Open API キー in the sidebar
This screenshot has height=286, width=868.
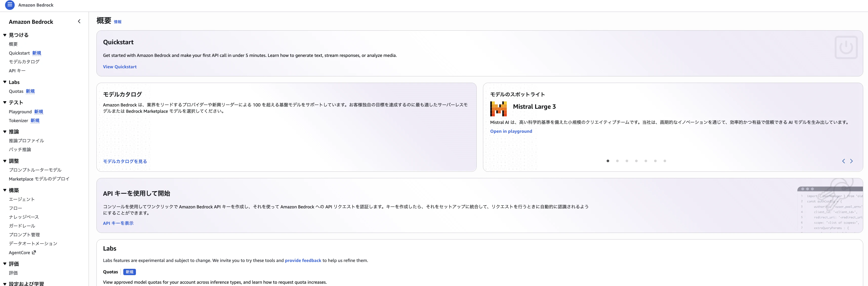(x=17, y=71)
